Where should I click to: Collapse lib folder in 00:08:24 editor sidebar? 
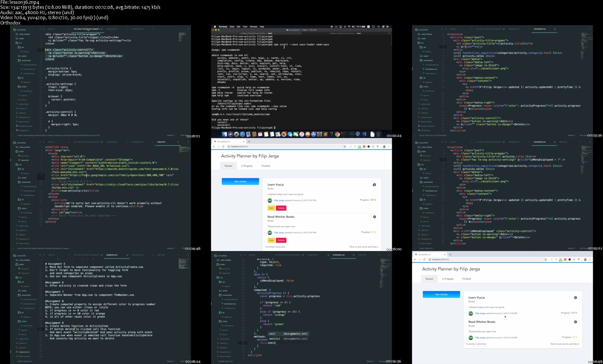[x=21, y=313]
